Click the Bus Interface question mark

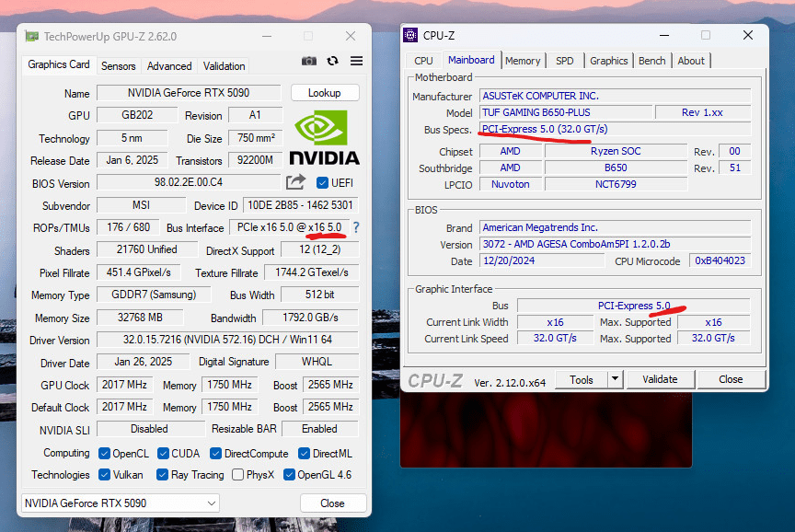click(x=356, y=227)
